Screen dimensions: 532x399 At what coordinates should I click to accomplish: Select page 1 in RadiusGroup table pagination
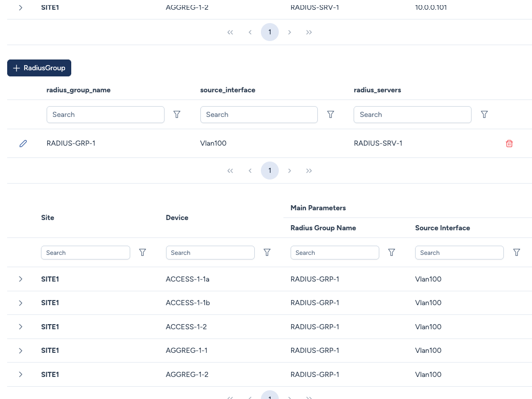tap(270, 170)
